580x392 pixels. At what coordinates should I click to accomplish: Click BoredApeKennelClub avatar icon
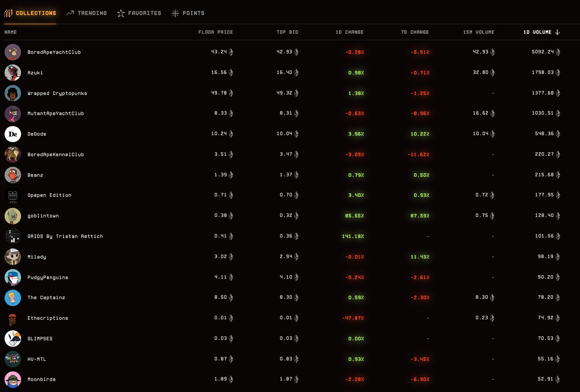click(x=13, y=154)
